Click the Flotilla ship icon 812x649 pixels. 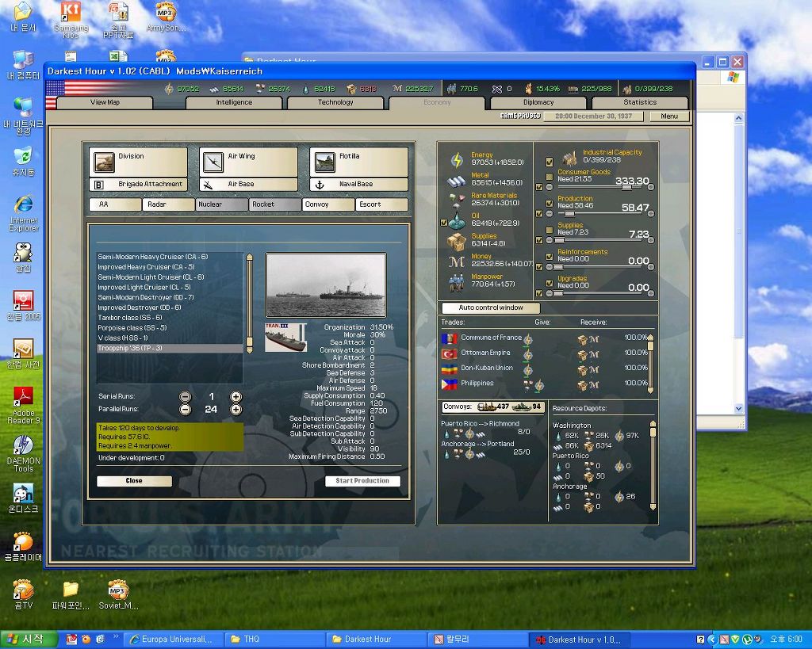324,162
